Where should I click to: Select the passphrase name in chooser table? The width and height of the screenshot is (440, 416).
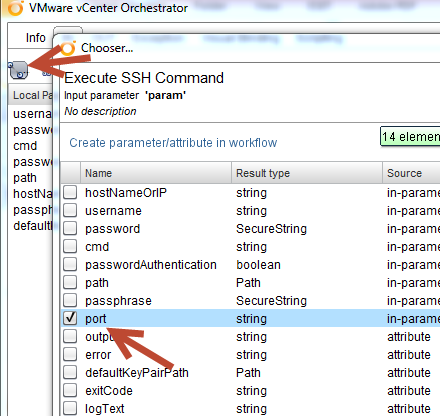[x=118, y=301]
